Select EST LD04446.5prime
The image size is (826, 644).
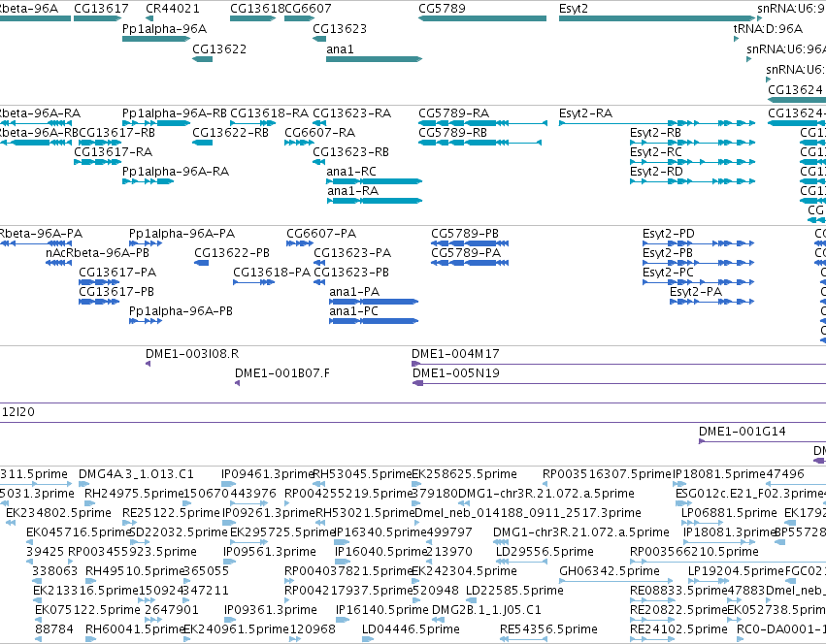click(367, 639)
